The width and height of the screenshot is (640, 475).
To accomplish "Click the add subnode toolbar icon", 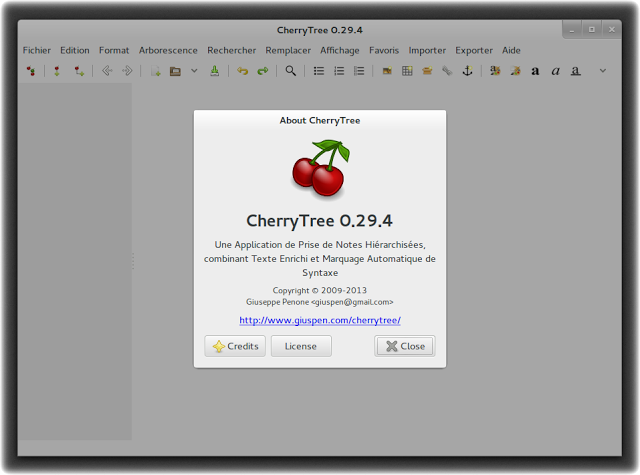I will coord(79,71).
